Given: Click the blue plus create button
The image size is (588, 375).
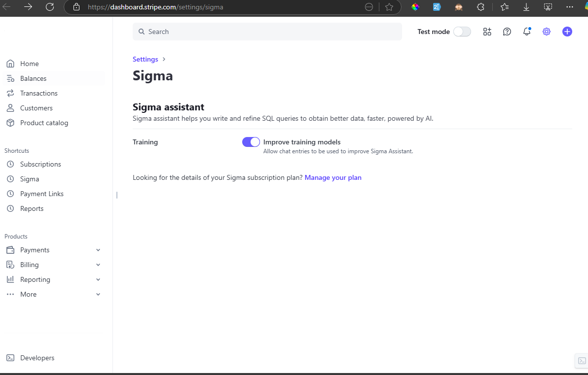Looking at the screenshot, I should [x=567, y=32].
